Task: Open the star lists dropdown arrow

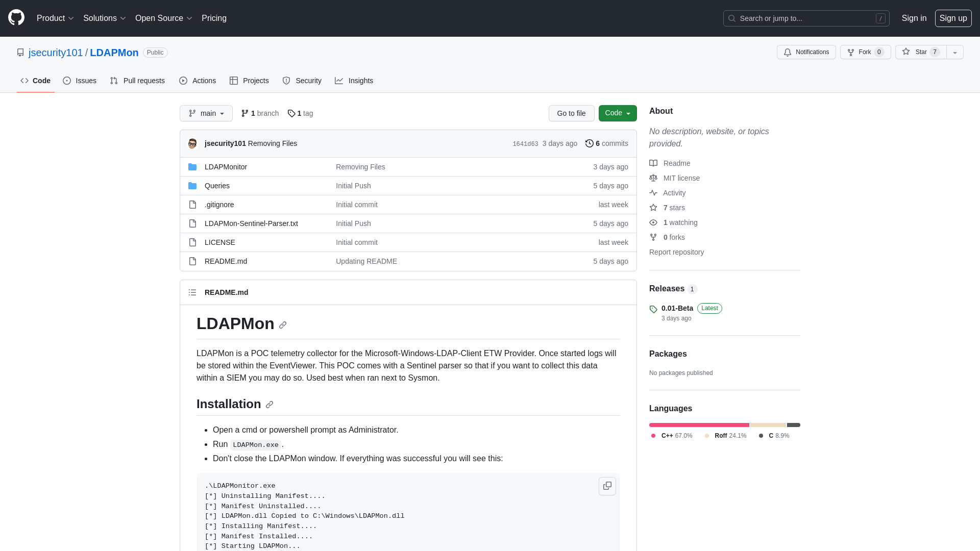Action: (955, 53)
